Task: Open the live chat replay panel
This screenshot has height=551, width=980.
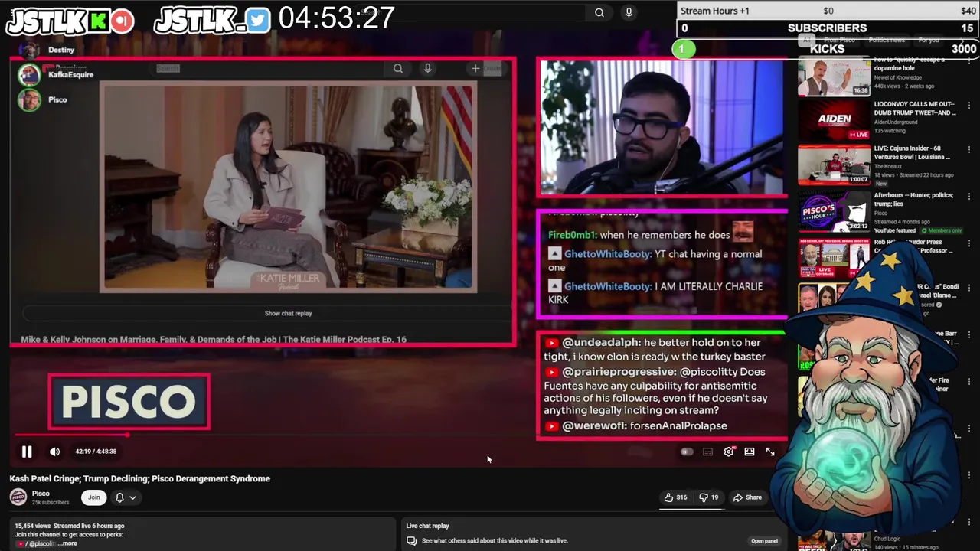Action: [764, 541]
